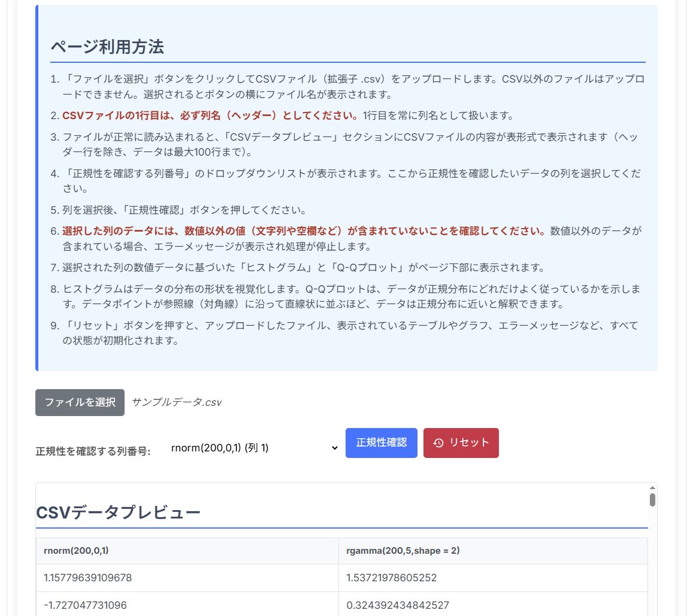Click the ページ利用方法 heading
The width and height of the screenshot is (693, 616).
[x=107, y=47]
